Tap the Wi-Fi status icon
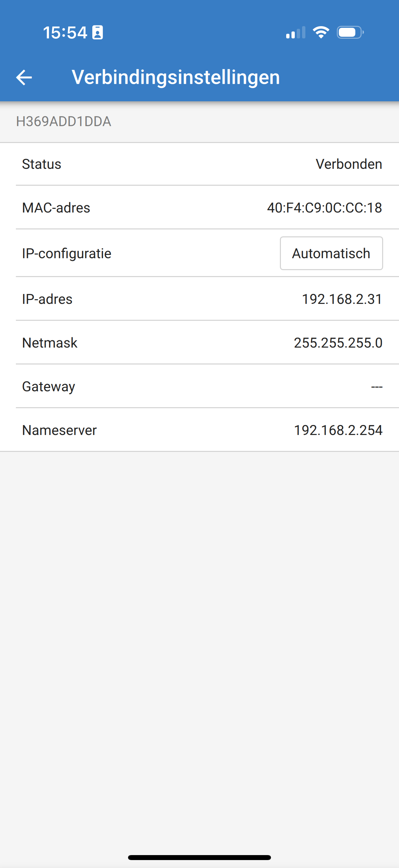The width and height of the screenshot is (399, 868). pos(321,32)
